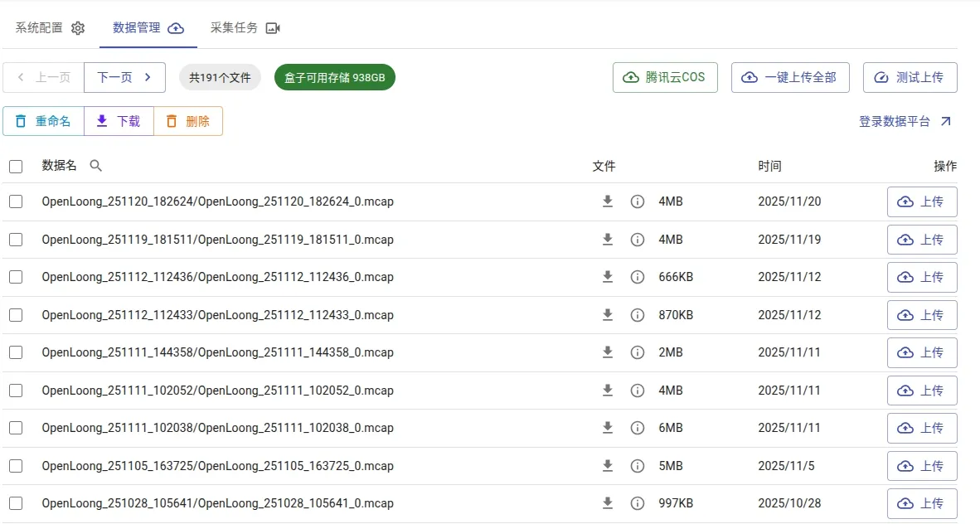Screen dimensions: 980x524
Task: Check the box for OpenLoong_251120_182624 row
Action: 16,201
